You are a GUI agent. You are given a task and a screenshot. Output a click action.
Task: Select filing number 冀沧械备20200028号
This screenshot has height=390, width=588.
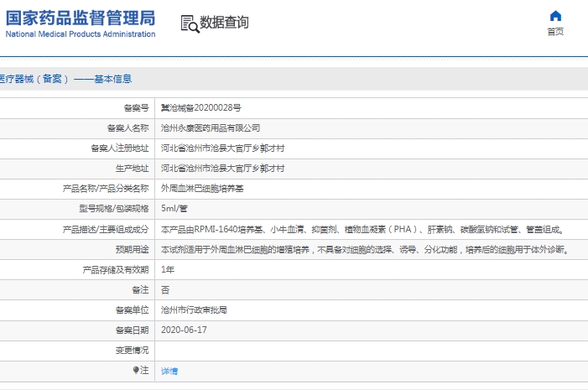pos(201,108)
